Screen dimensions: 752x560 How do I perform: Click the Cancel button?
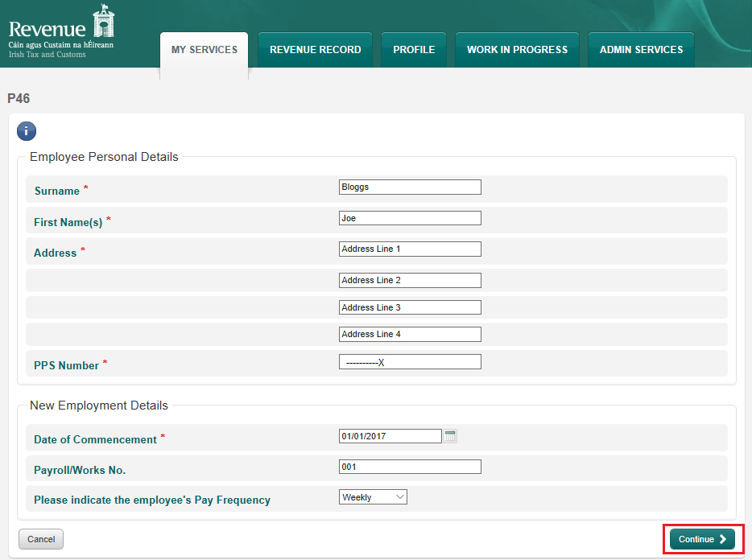[x=41, y=539]
